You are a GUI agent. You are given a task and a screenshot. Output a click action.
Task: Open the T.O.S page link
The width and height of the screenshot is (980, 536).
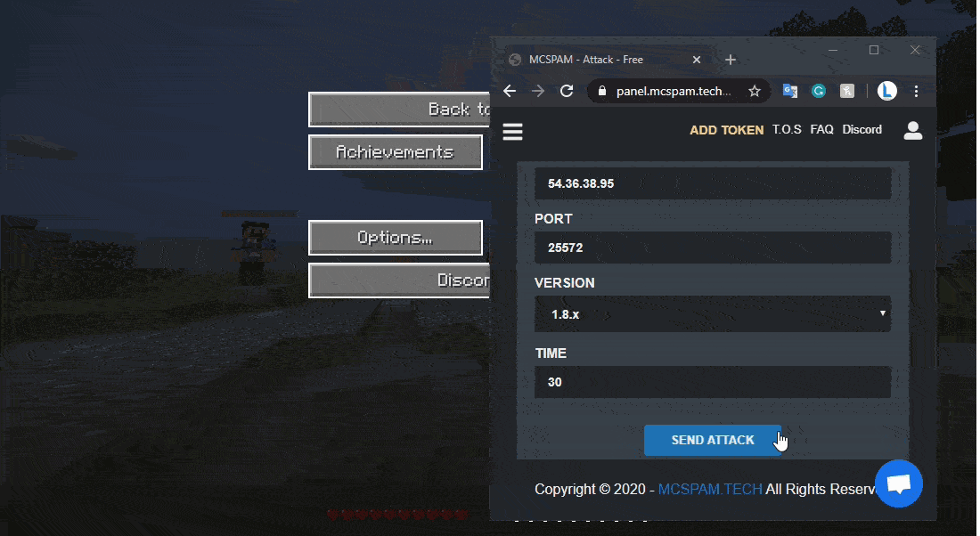(x=787, y=130)
